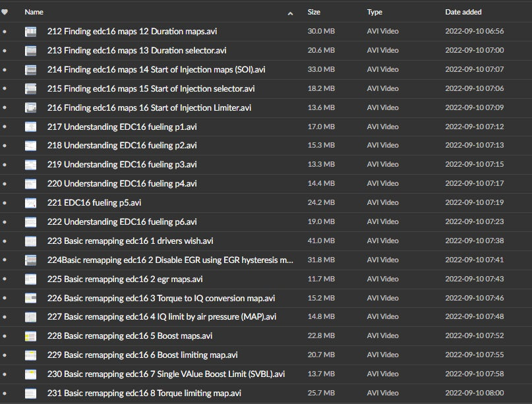
Task: Click the Name column header label
Action: [34, 12]
